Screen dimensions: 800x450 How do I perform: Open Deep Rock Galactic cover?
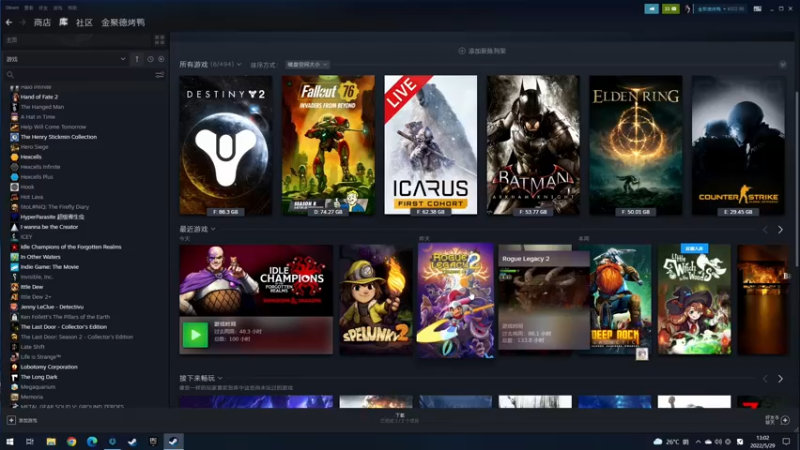point(620,300)
